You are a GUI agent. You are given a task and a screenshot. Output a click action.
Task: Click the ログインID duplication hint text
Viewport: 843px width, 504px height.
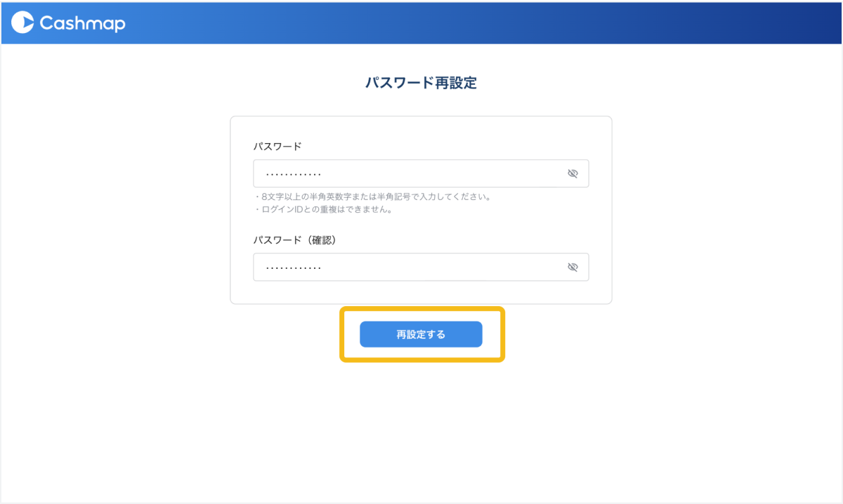click(323, 209)
